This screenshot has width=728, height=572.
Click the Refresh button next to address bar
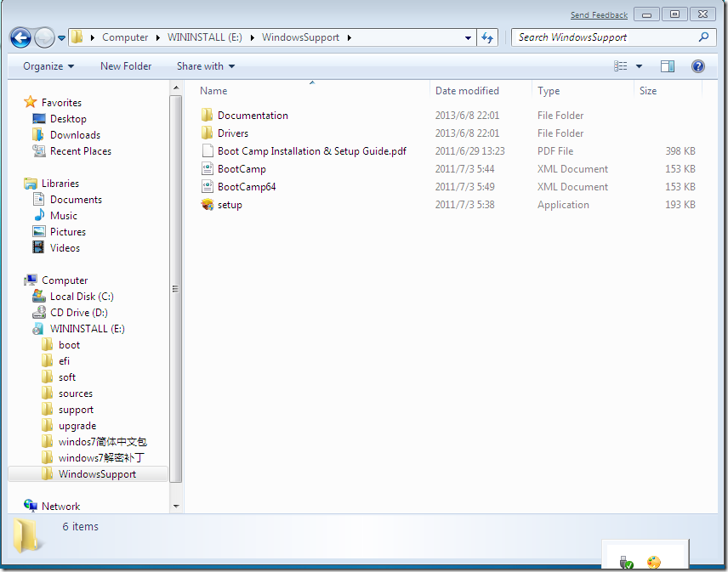point(487,37)
